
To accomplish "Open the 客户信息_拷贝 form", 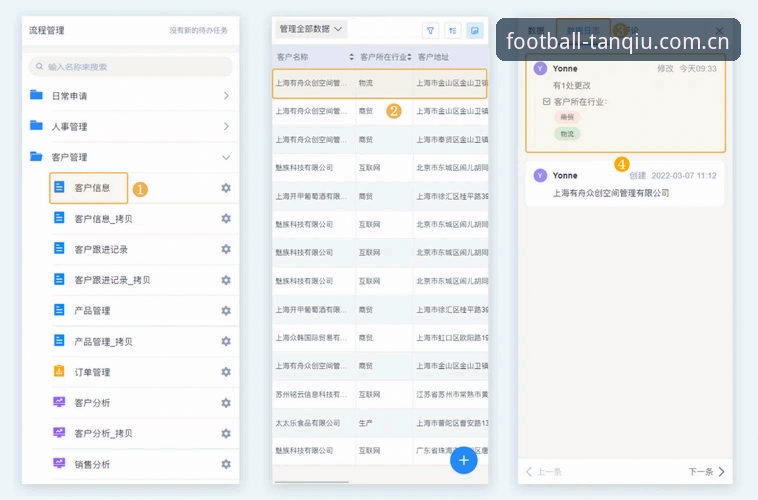I will 103,219.
